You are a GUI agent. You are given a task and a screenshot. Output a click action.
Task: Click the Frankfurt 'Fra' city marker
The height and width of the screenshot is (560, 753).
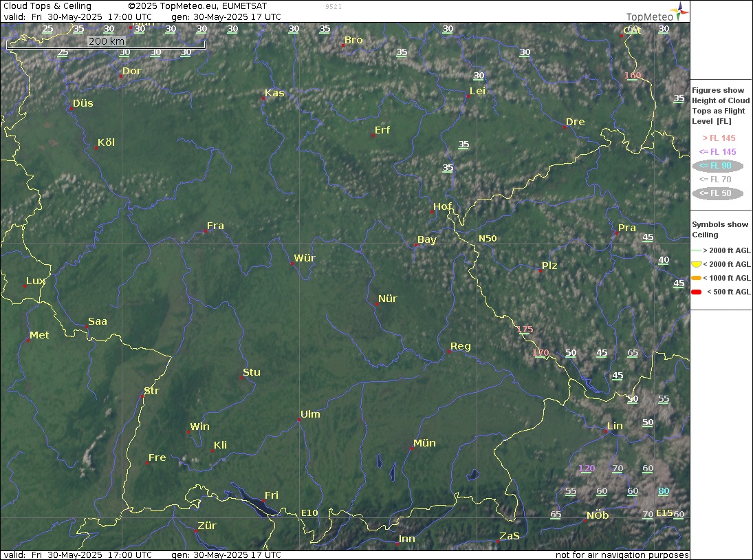coord(206,231)
